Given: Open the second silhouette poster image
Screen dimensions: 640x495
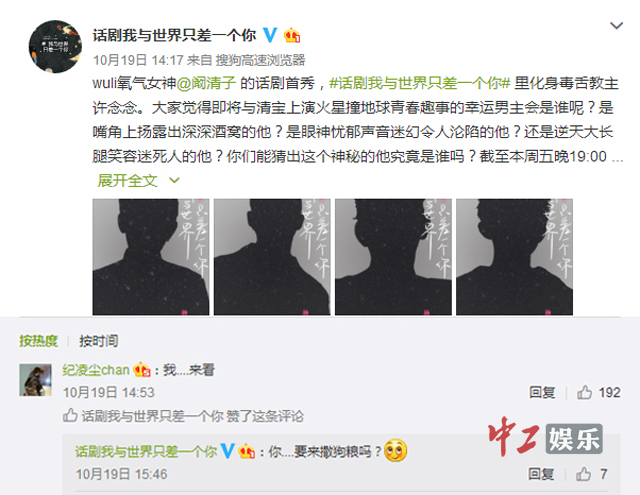Looking at the screenshot, I should (272, 257).
